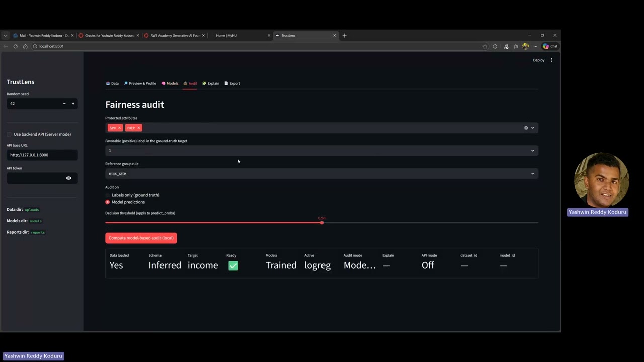The height and width of the screenshot is (362, 644).
Task: Open the browser profile avatar
Action: (525, 46)
